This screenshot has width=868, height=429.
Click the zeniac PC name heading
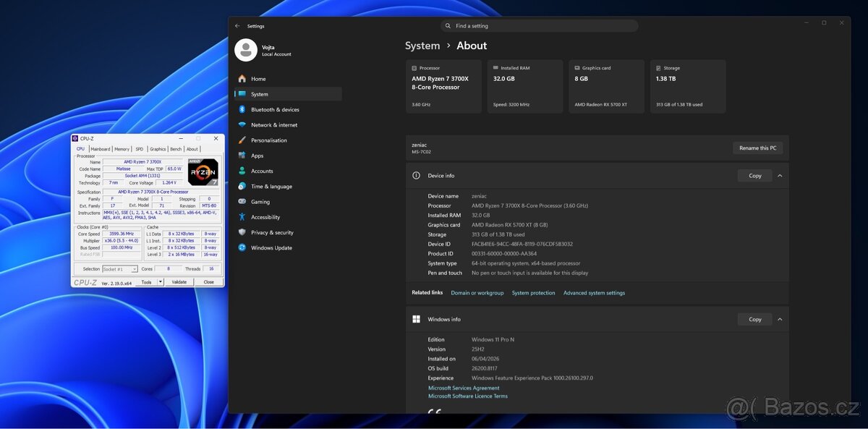pyautogui.click(x=420, y=145)
